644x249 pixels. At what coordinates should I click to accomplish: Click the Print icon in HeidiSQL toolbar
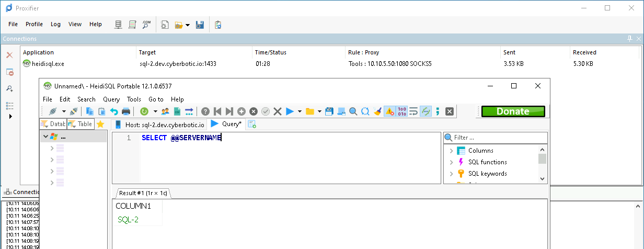click(x=126, y=111)
